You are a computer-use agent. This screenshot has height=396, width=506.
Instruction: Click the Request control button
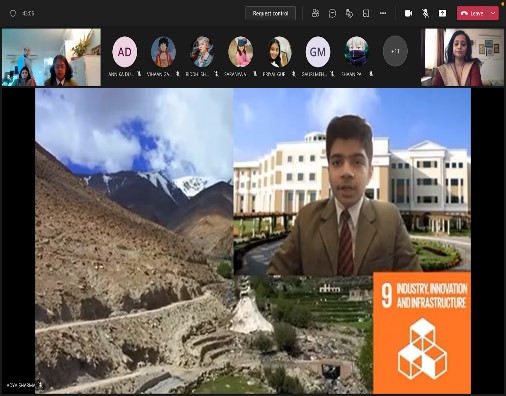(270, 13)
